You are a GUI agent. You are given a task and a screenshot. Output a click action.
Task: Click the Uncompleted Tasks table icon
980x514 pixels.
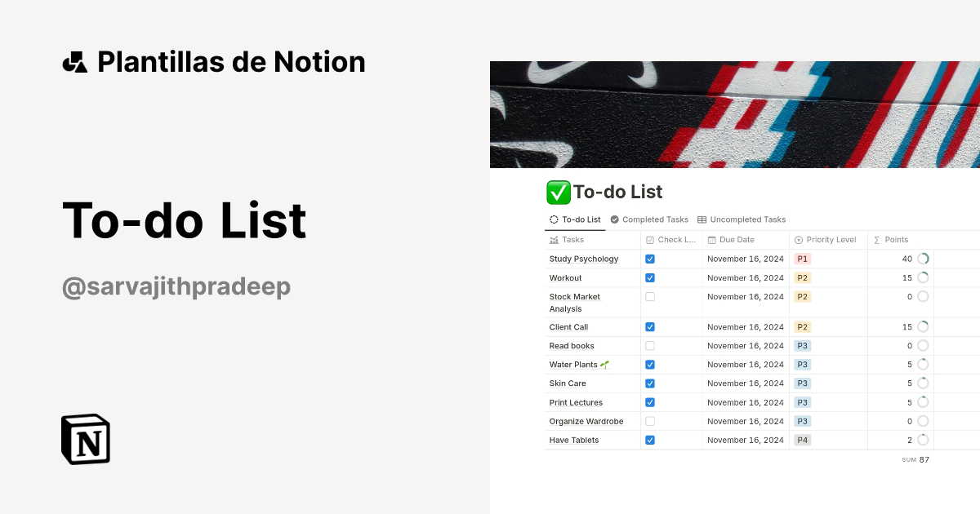[701, 219]
